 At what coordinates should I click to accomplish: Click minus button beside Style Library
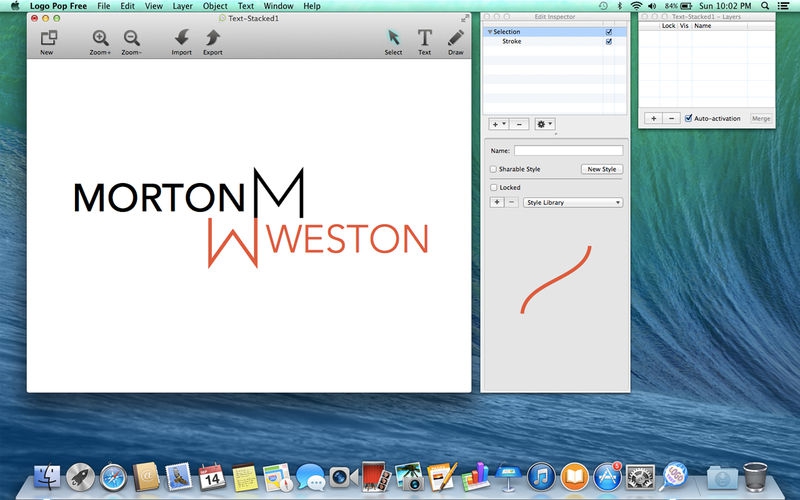tap(511, 203)
